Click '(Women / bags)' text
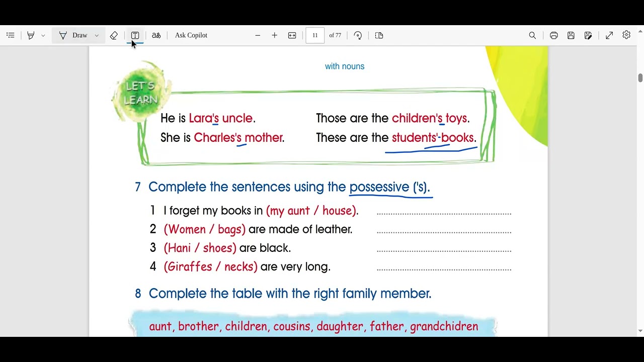Image resolution: width=644 pixels, height=362 pixels. [x=205, y=229]
